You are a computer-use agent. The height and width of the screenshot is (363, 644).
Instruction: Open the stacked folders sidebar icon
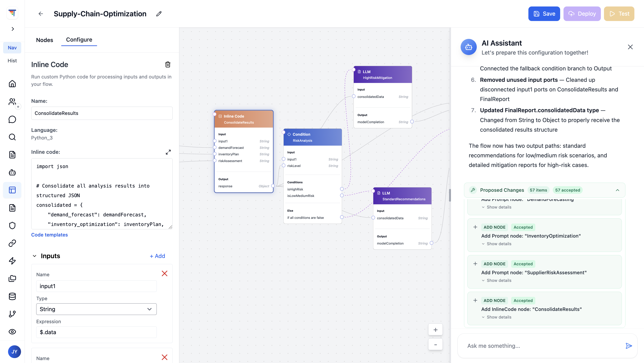tap(12, 279)
